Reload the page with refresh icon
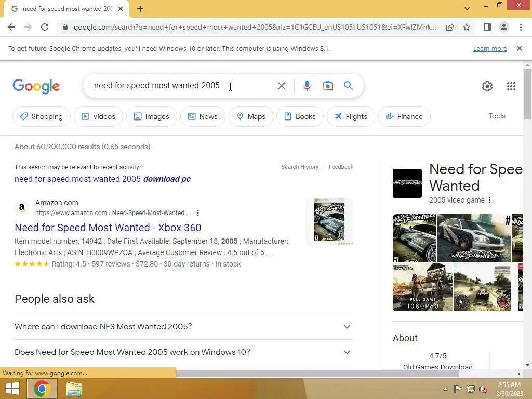This screenshot has height=399, width=532. pos(45,27)
